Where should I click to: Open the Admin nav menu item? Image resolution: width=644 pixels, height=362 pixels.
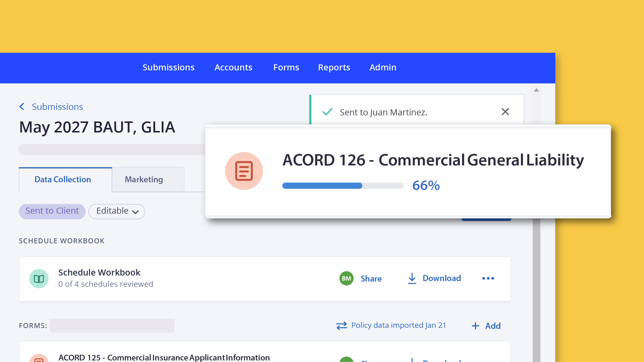(383, 67)
